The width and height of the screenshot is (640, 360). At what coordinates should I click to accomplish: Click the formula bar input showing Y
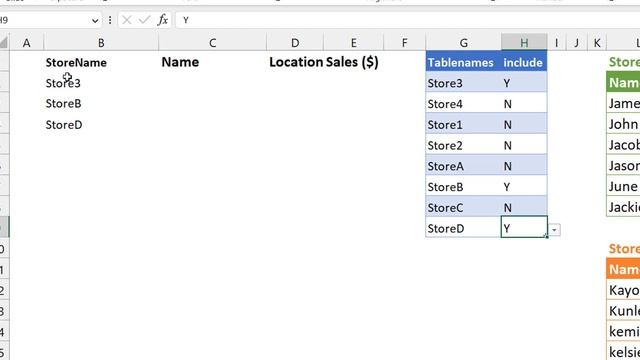(407, 20)
